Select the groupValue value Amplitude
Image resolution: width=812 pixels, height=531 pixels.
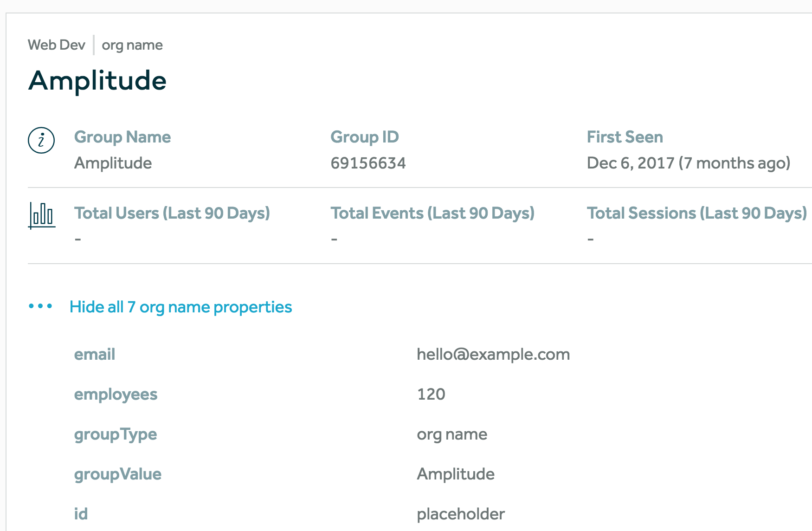point(456,475)
